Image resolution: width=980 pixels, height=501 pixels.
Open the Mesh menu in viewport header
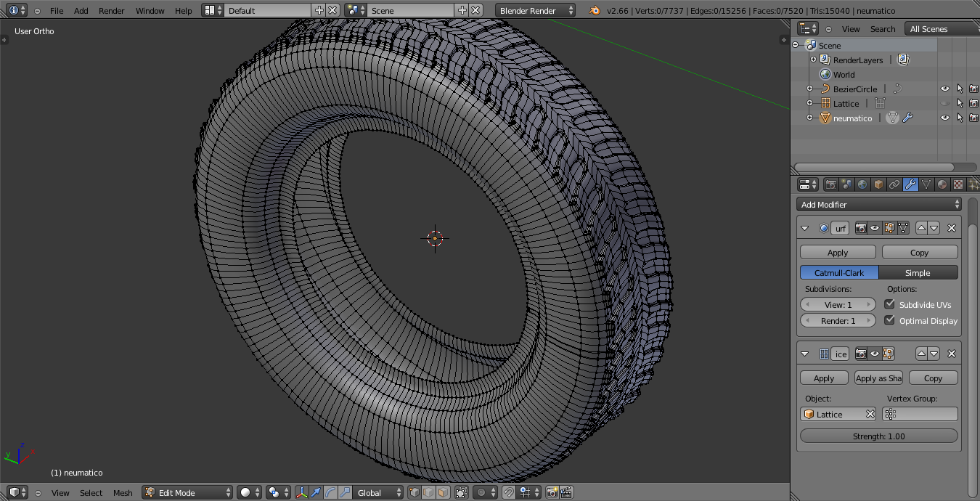coord(123,492)
